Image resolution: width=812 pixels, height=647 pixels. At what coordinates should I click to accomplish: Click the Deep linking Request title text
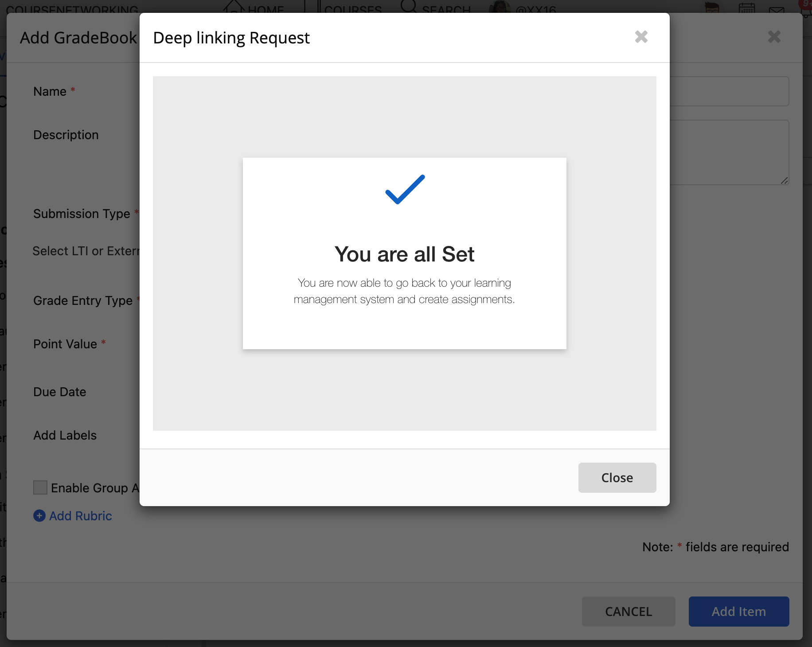tap(231, 38)
